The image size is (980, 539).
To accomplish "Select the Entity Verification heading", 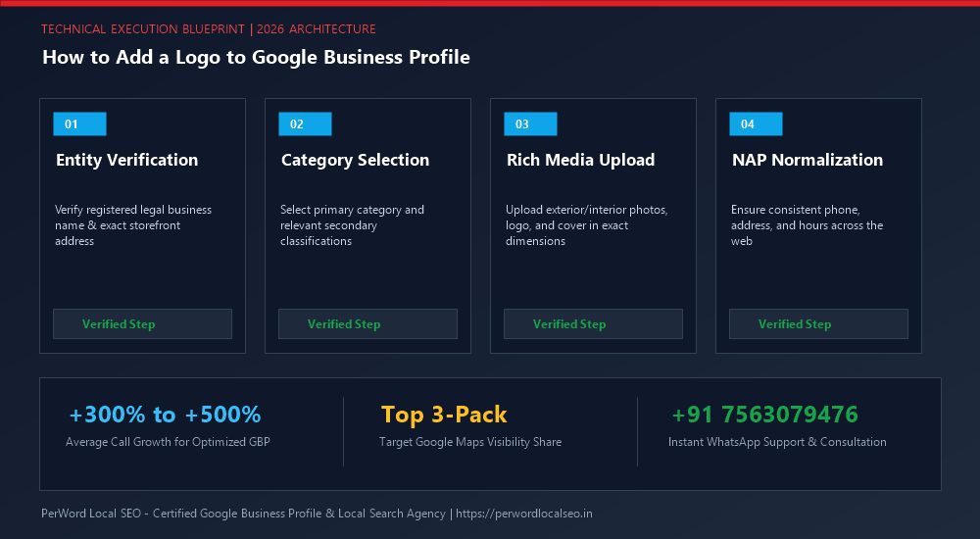I will pos(126,160).
